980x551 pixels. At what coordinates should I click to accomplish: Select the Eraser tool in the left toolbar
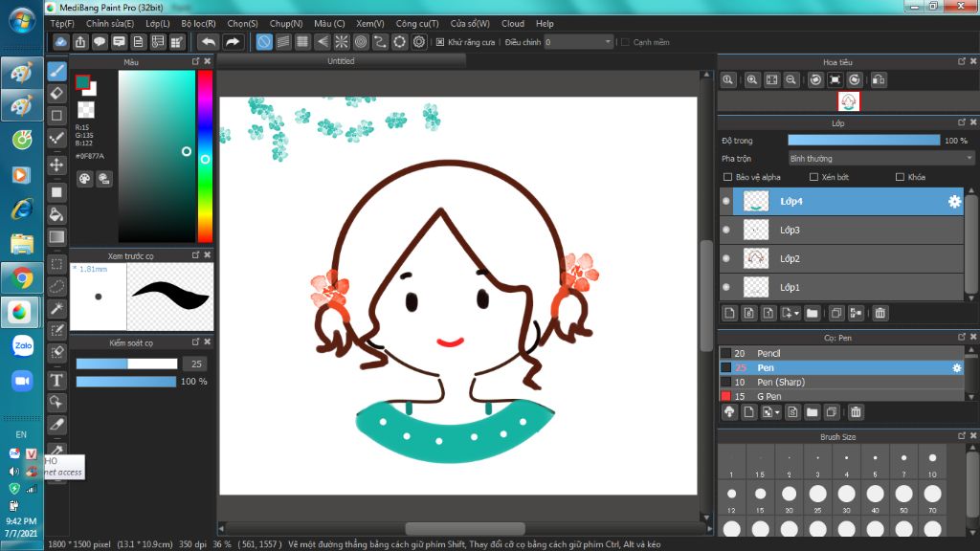[56, 93]
